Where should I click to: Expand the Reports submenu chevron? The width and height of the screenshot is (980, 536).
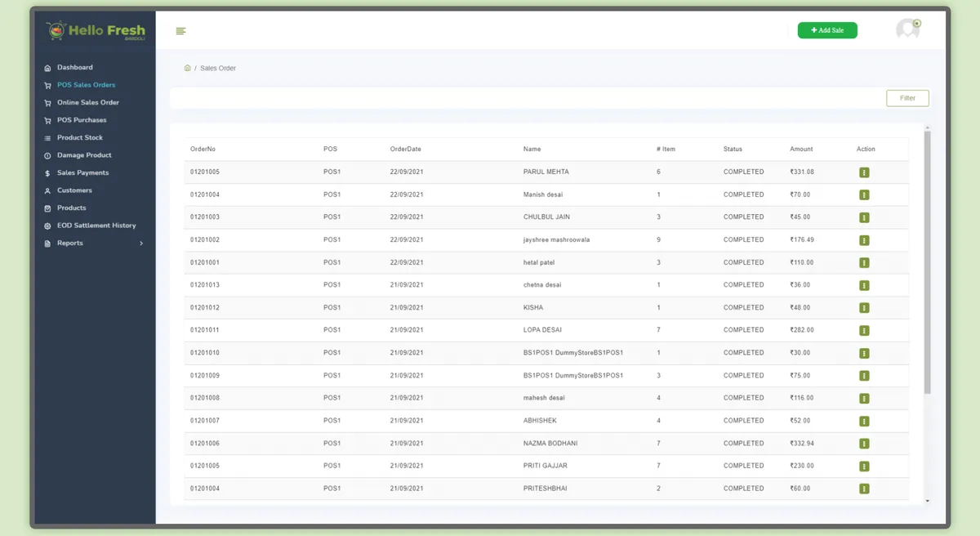click(141, 243)
